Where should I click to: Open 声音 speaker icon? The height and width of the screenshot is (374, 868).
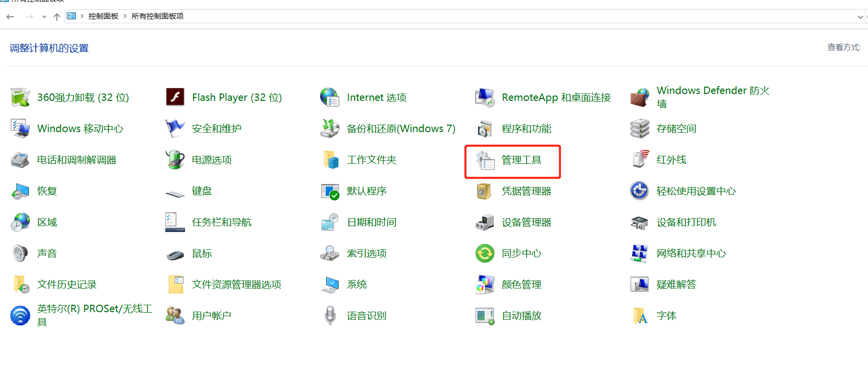20,253
